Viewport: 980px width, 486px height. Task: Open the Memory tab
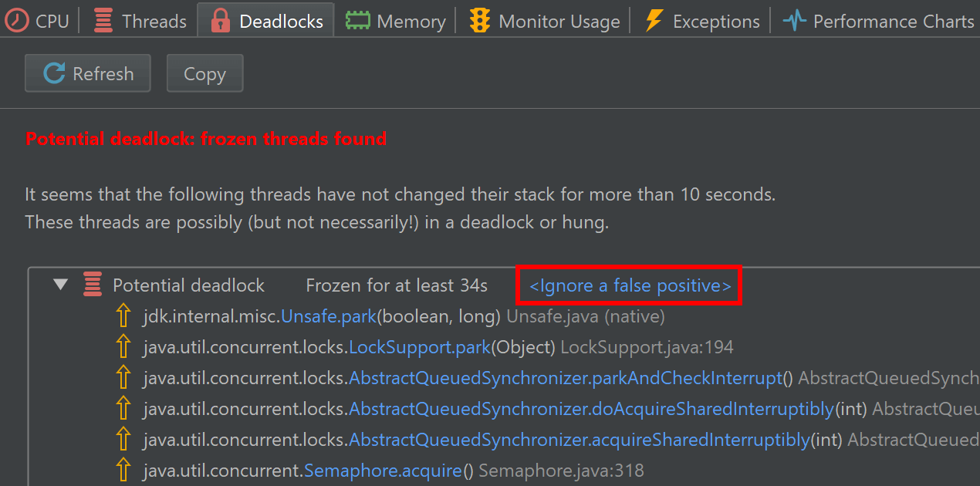tap(395, 21)
